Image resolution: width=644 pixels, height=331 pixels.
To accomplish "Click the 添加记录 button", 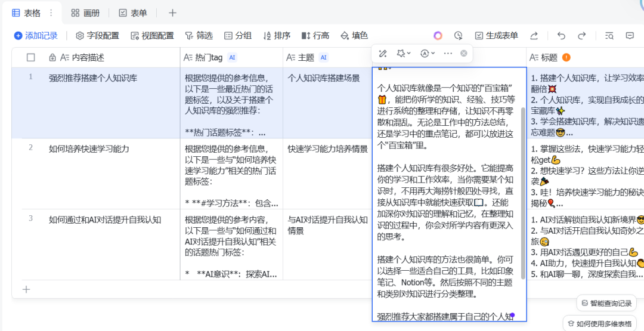I will point(36,36).
